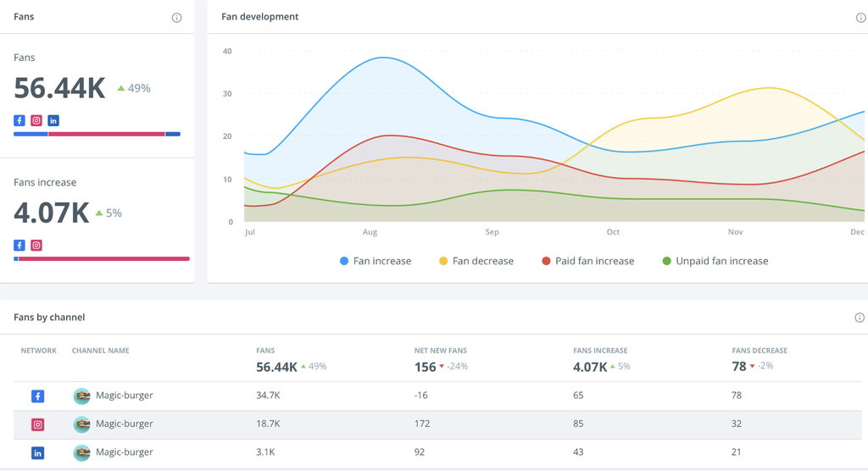Sort table by Channel Name header
This screenshot has width=868, height=471.
pos(100,351)
